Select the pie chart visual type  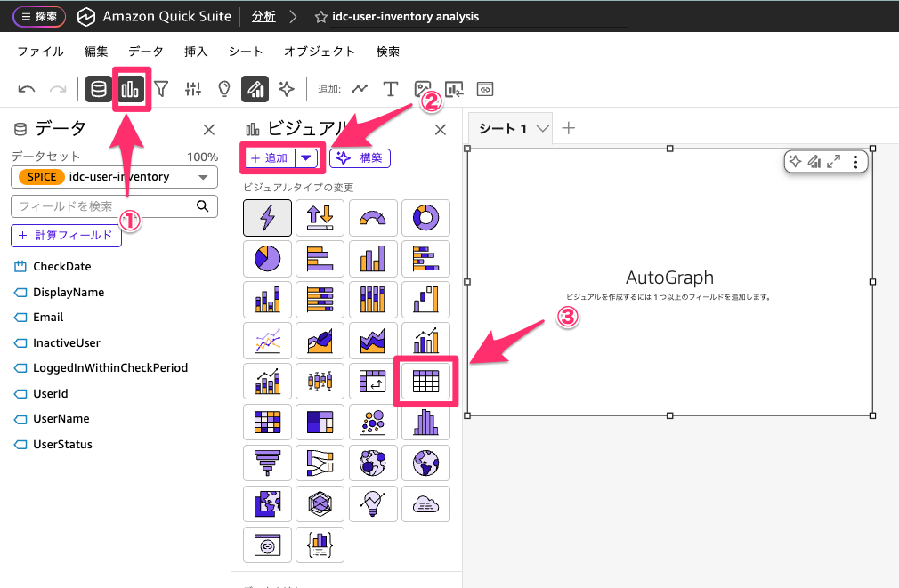tap(266, 259)
